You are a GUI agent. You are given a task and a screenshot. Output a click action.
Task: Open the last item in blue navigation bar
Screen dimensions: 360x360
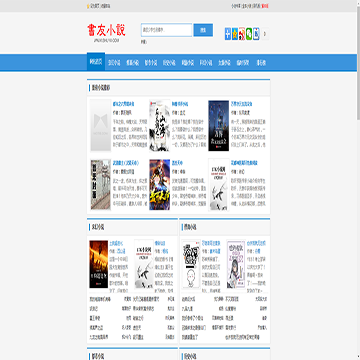pyautogui.click(x=261, y=63)
